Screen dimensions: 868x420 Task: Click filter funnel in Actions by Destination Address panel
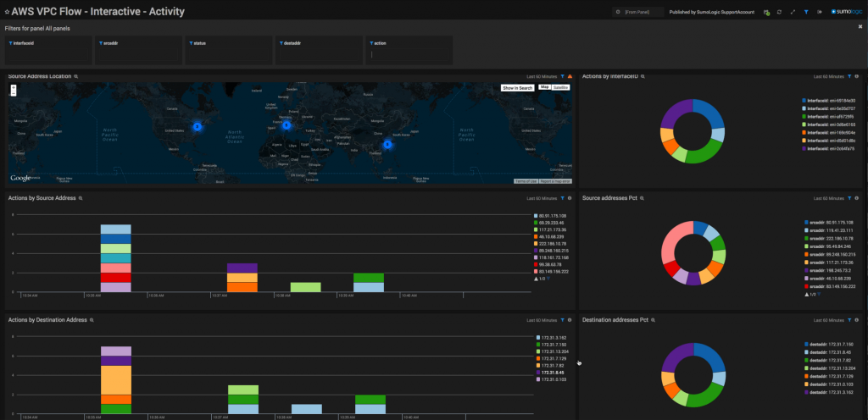(563, 320)
